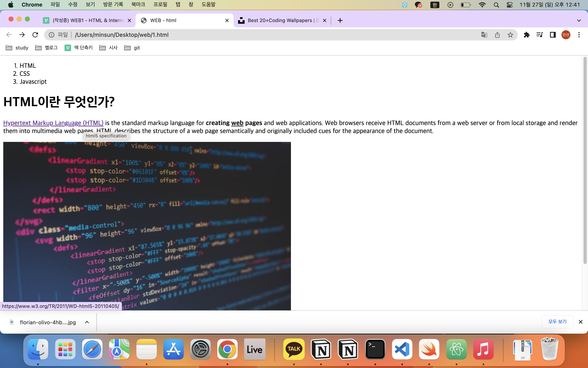Open Spotlight search in the menu bar
The width and height of the screenshot is (588, 368).
pyautogui.click(x=496, y=5)
